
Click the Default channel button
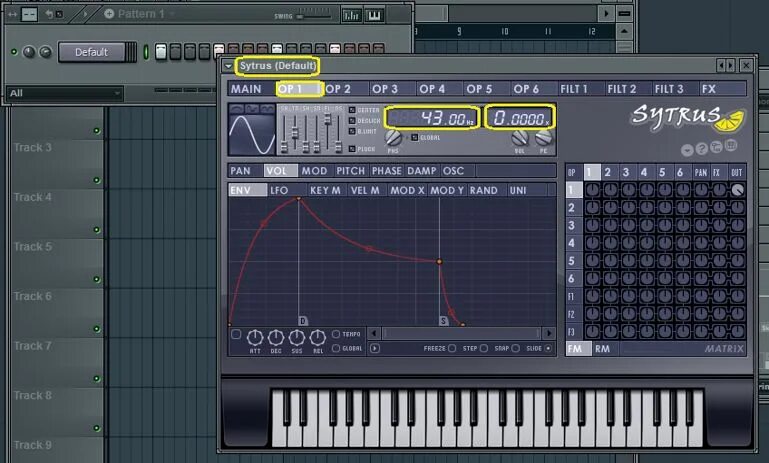point(92,52)
